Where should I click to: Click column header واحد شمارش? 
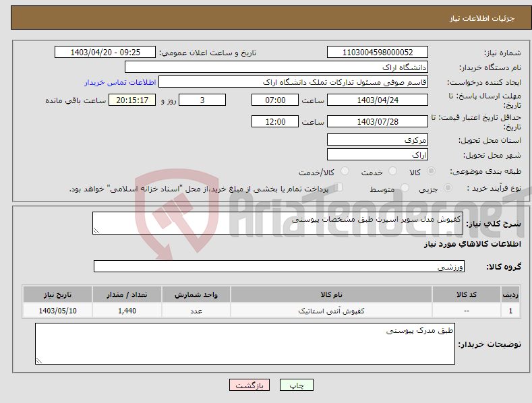coord(196,294)
